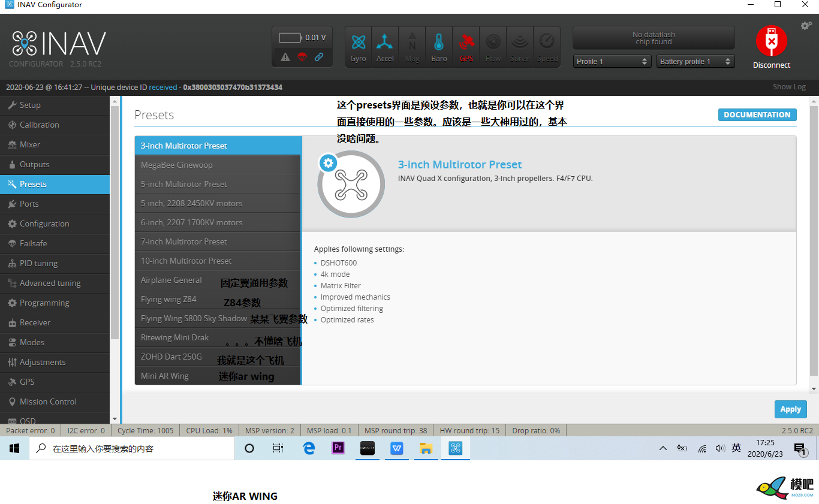Viewport: 819px width, 504px height.
Task: Select Ritewing Mini Drak preset
Action: click(218, 337)
